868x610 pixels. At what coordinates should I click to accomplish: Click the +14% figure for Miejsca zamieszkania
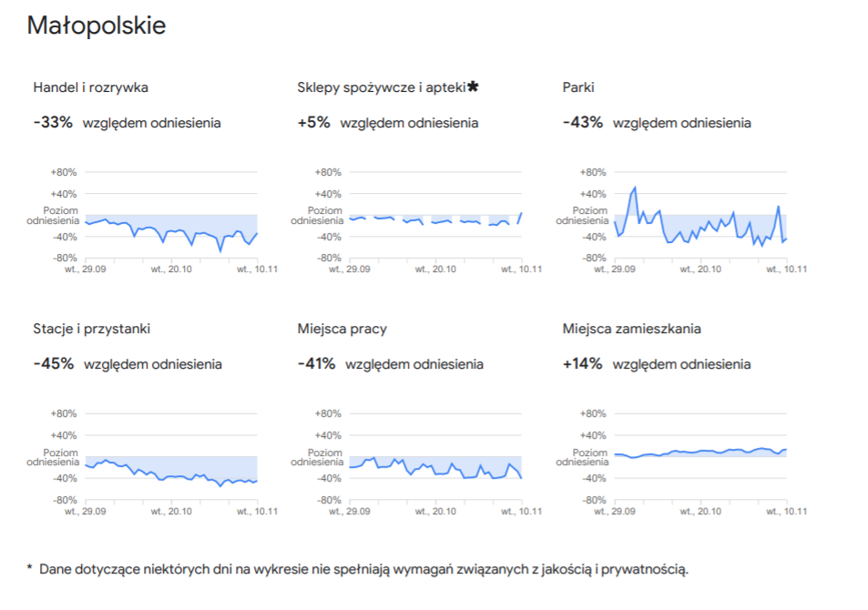click(583, 363)
